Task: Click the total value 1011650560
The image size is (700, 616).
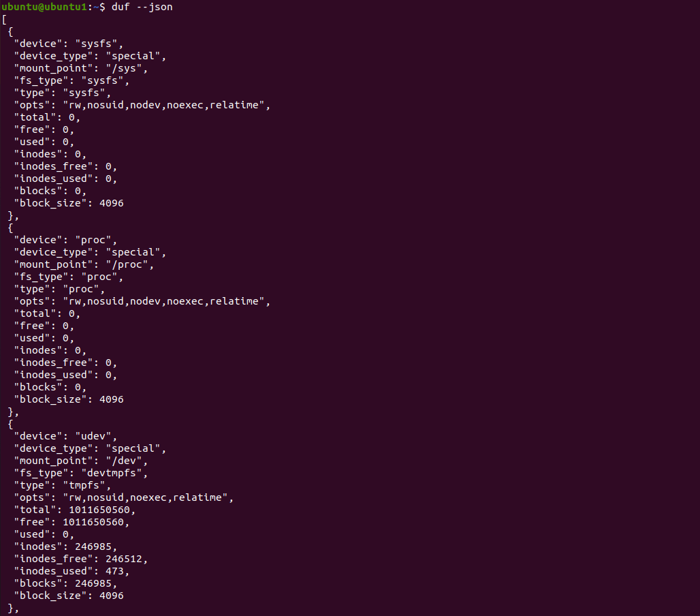Action: tap(99, 510)
